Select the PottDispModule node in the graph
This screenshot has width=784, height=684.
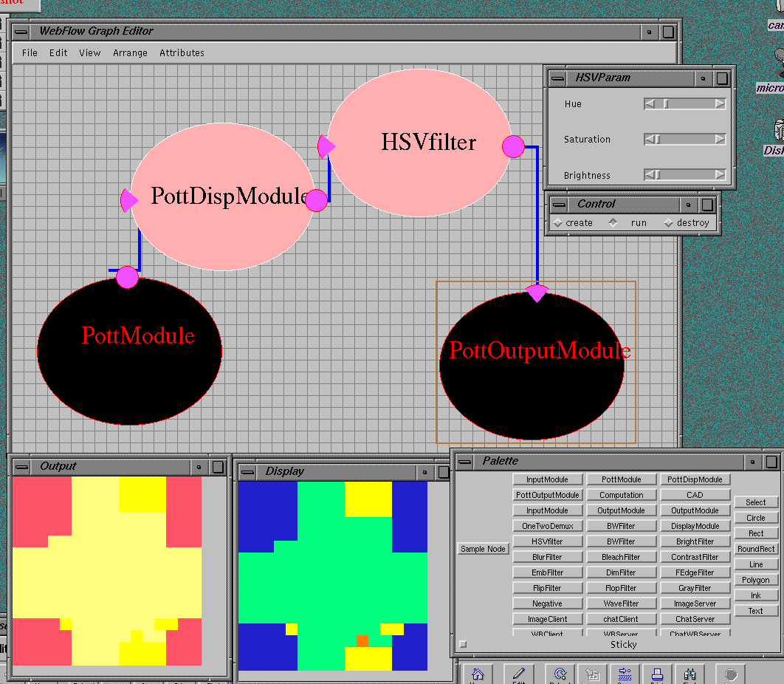(223, 196)
